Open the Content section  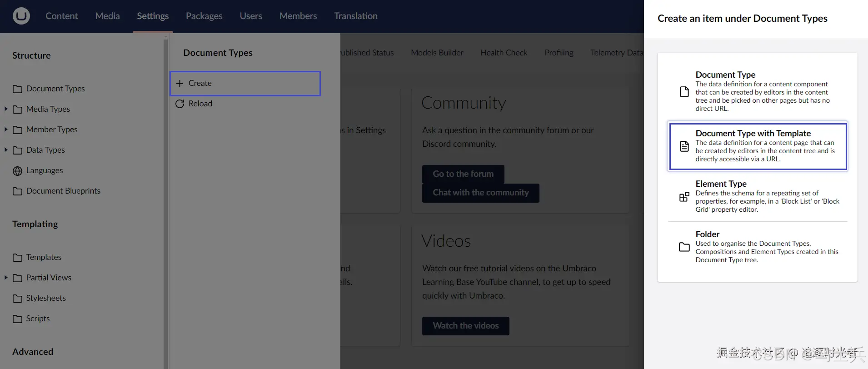coord(62,16)
